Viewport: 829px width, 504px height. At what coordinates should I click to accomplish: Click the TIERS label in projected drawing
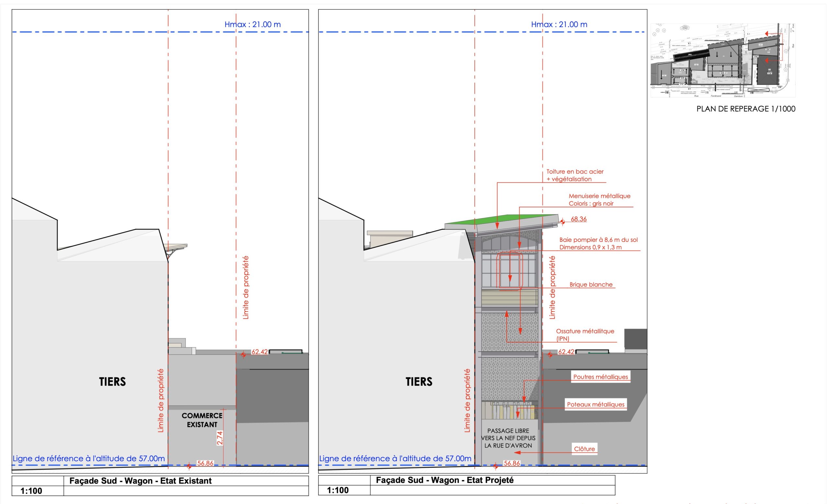419,382
